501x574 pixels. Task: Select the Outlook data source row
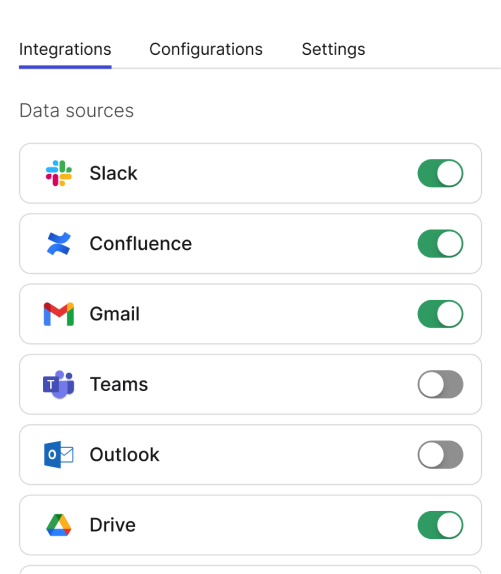[x=250, y=455]
